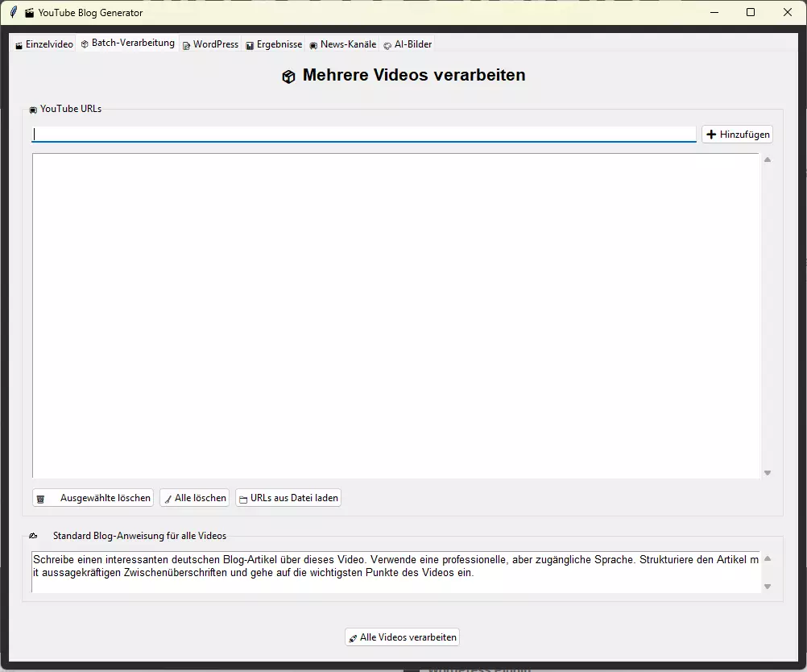Click the blog instruction text area

395,571
